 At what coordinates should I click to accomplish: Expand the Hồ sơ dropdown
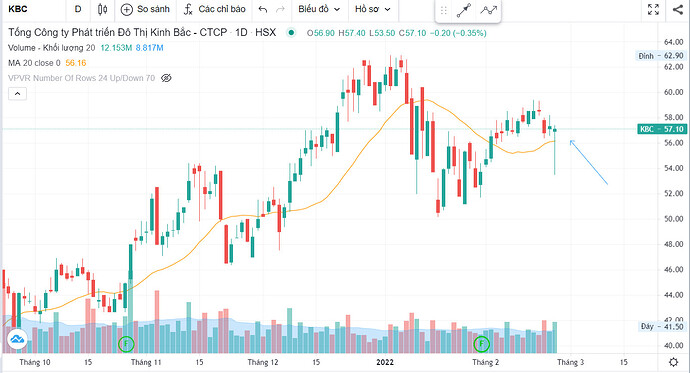click(x=373, y=9)
